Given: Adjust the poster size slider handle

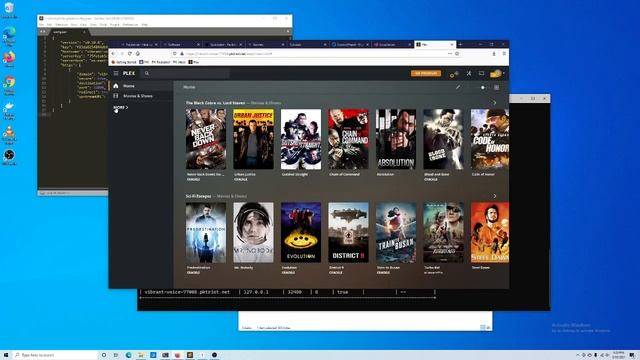Looking at the screenshot, I should [x=483, y=87].
